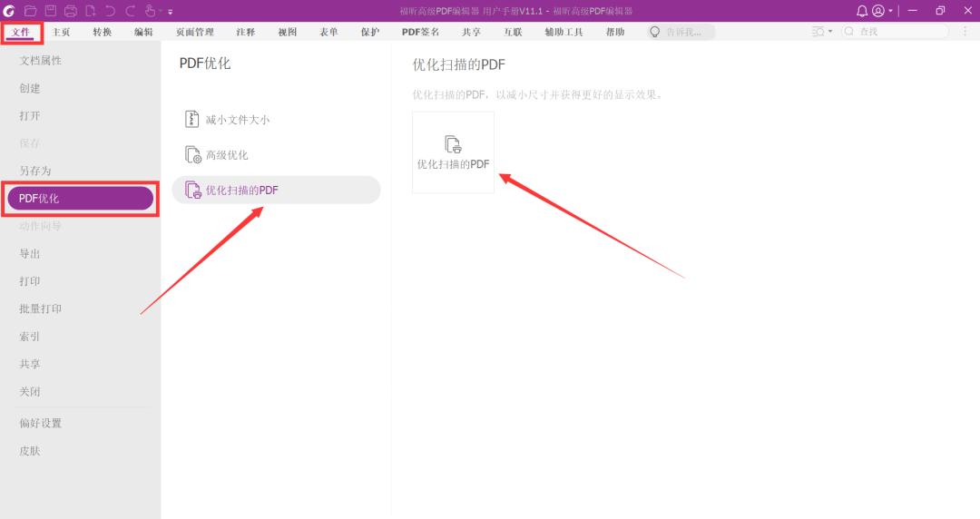
Task: Switch to the 帮助 tab
Action: (x=615, y=32)
